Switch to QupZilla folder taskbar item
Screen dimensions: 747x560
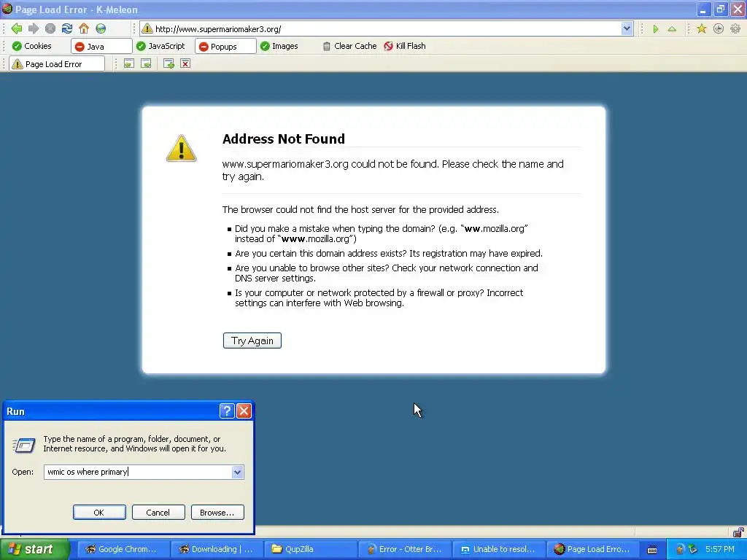pos(311,549)
